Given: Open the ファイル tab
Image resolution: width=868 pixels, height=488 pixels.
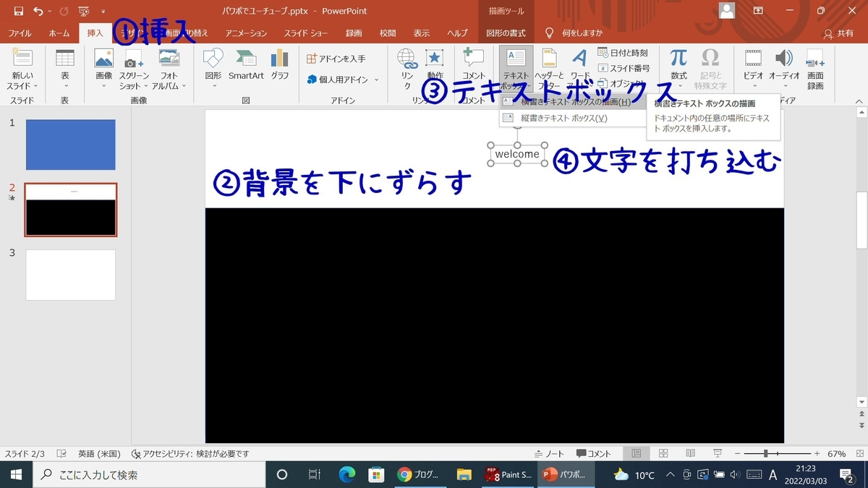Looking at the screenshot, I should 20,33.
